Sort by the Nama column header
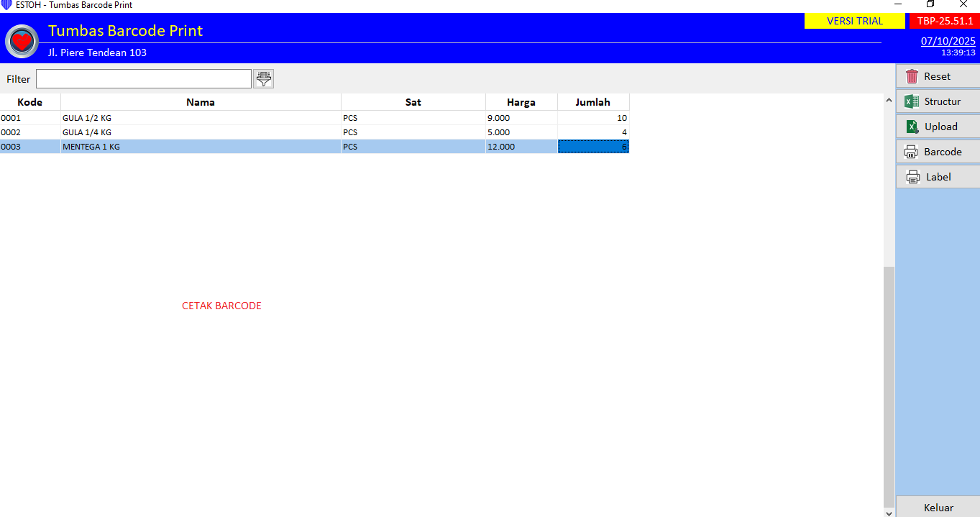The height and width of the screenshot is (517, 980). tap(201, 102)
